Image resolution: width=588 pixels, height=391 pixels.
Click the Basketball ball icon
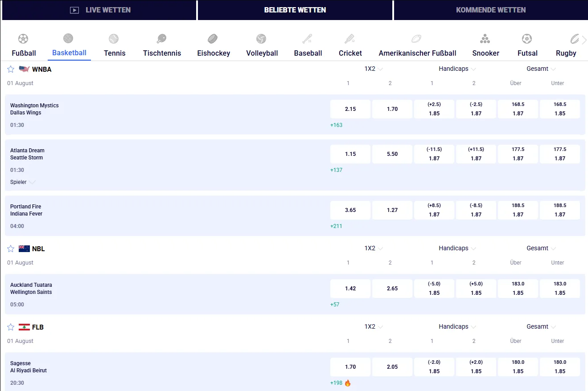click(68, 38)
